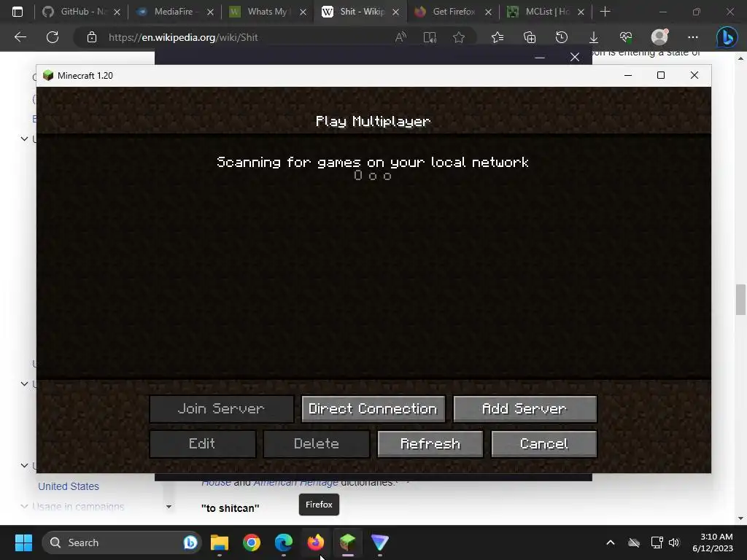747x560 pixels.
Task: Click the Direct Connection button in Minecraft
Action: pyautogui.click(x=373, y=408)
